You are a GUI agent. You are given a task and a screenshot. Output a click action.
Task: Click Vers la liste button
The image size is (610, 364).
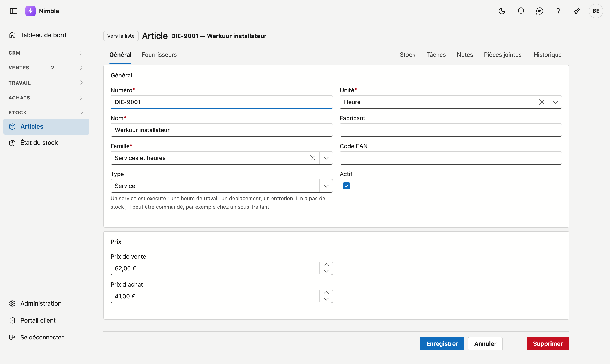(121, 36)
